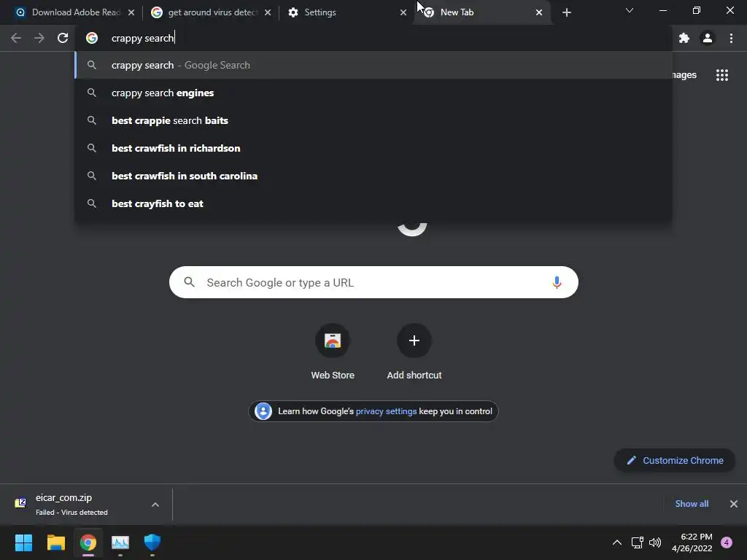Image resolution: width=747 pixels, height=560 pixels.
Task: Click 'Failed - Virus detected' status text
Action: pyautogui.click(x=71, y=513)
